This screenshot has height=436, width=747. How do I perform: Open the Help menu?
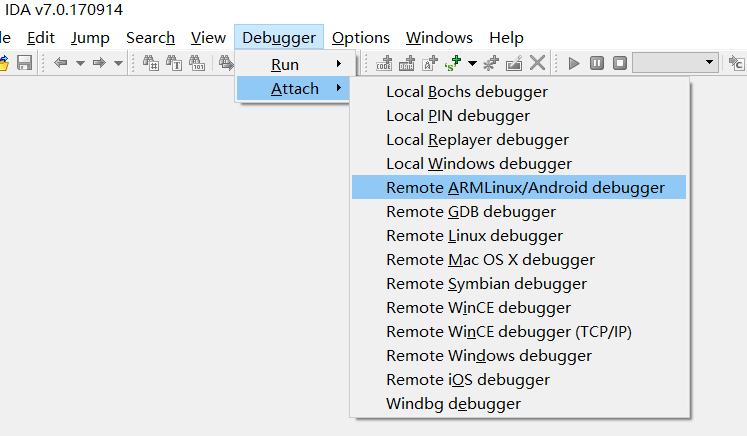[506, 38]
